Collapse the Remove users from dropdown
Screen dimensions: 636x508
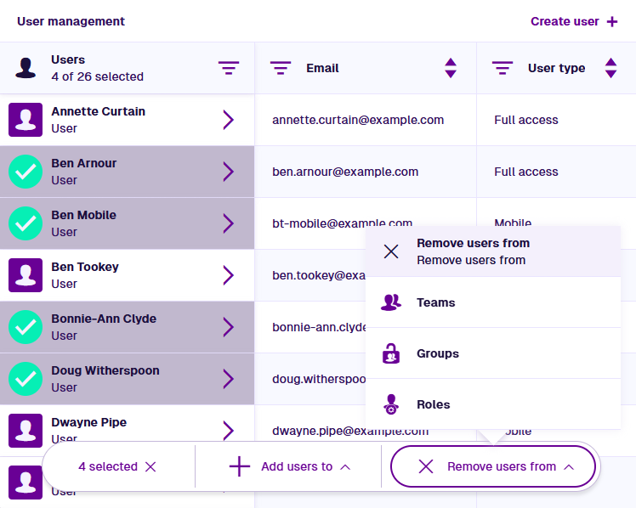(x=493, y=467)
